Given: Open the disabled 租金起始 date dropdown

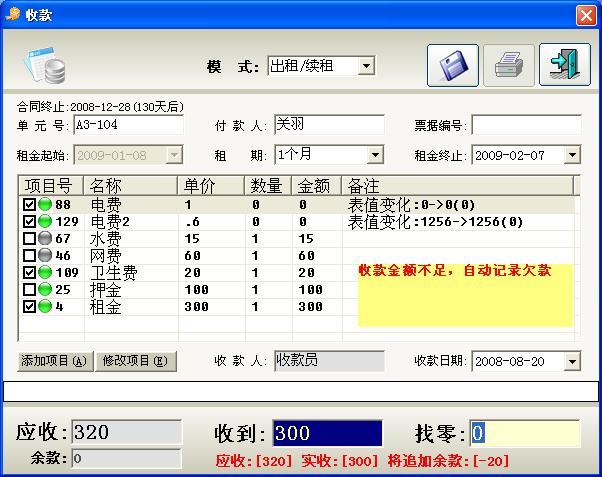Looking at the screenshot, I should click(174, 155).
